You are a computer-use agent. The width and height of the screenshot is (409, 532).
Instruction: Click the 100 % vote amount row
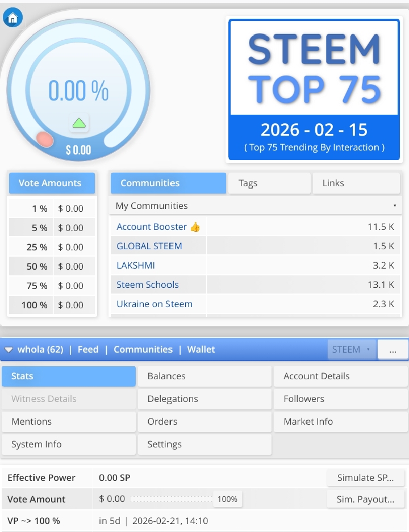(52, 305)
